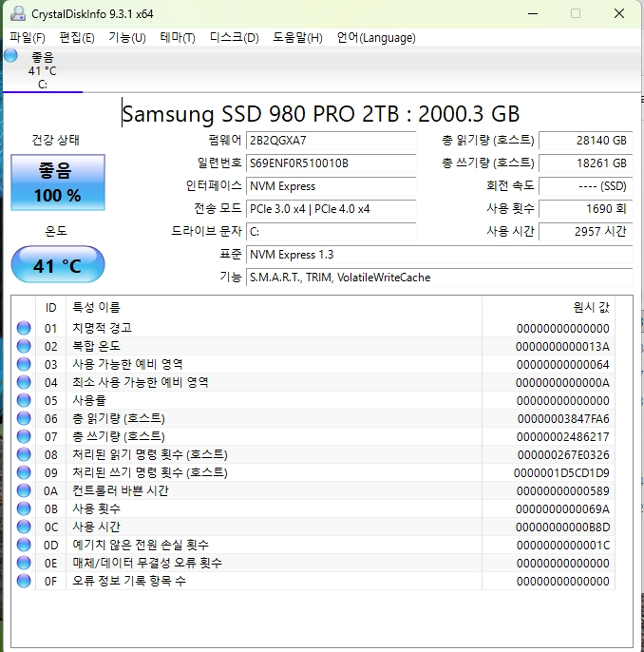Click the firmware field 2B2QGXA7
644x652 pixels.
click(x=331, y=141)
